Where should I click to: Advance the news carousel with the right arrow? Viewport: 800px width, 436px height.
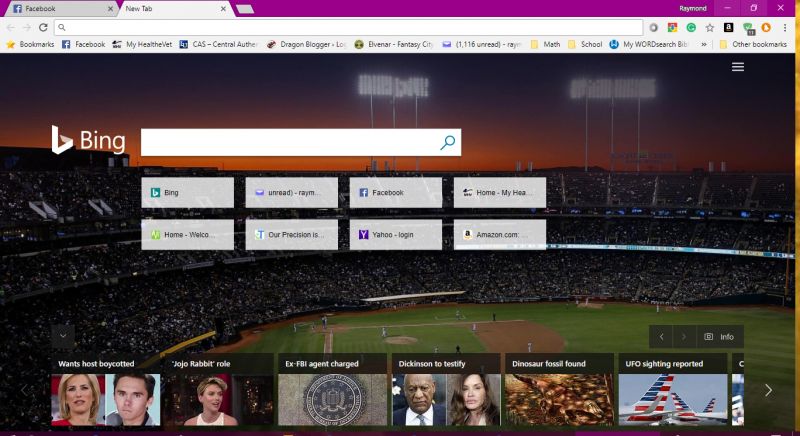(x=768, y=390)
